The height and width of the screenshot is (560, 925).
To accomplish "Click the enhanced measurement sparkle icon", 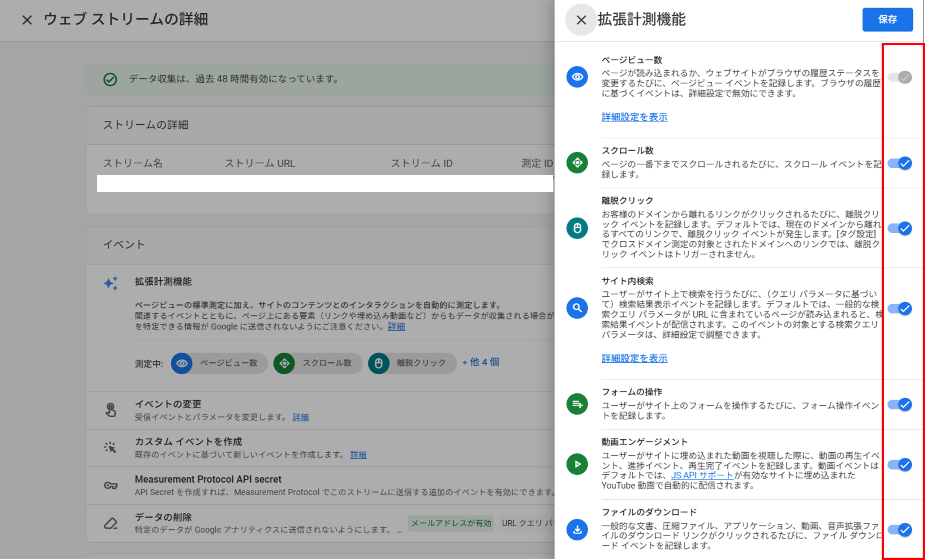I will [x=111, y=283].
